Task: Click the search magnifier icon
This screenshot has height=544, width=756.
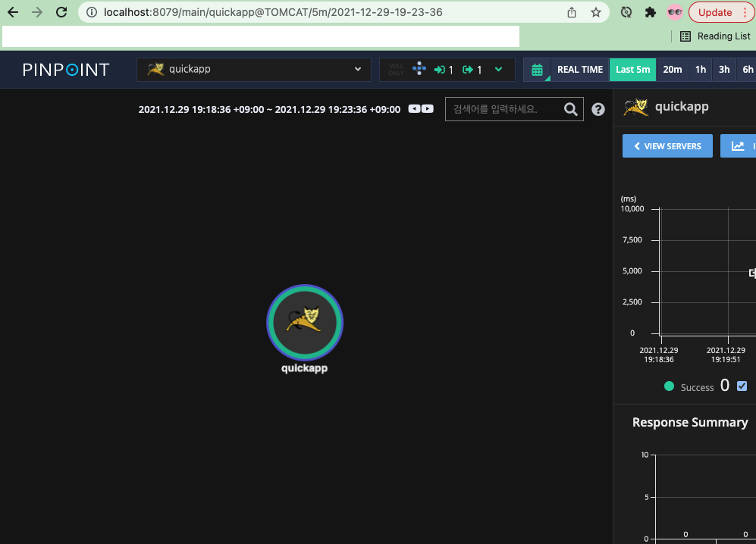Action: pyautogui.click(x=571, y=109)
